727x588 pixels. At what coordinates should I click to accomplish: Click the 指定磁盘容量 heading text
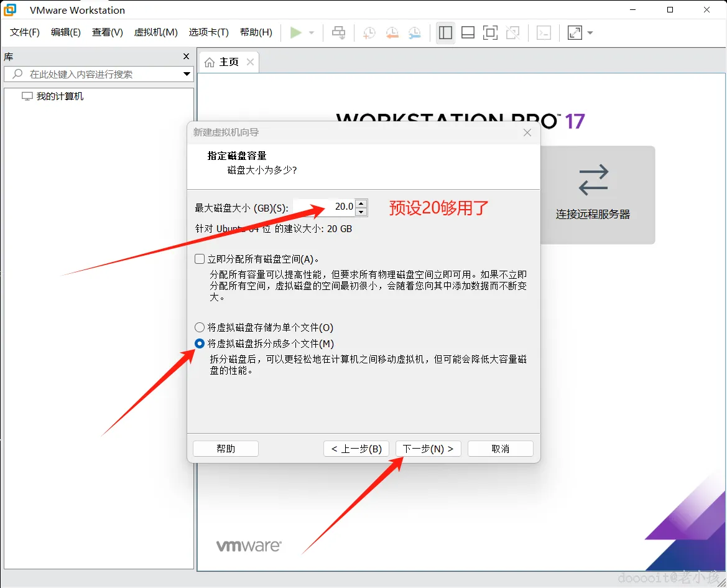click(237, 156)
